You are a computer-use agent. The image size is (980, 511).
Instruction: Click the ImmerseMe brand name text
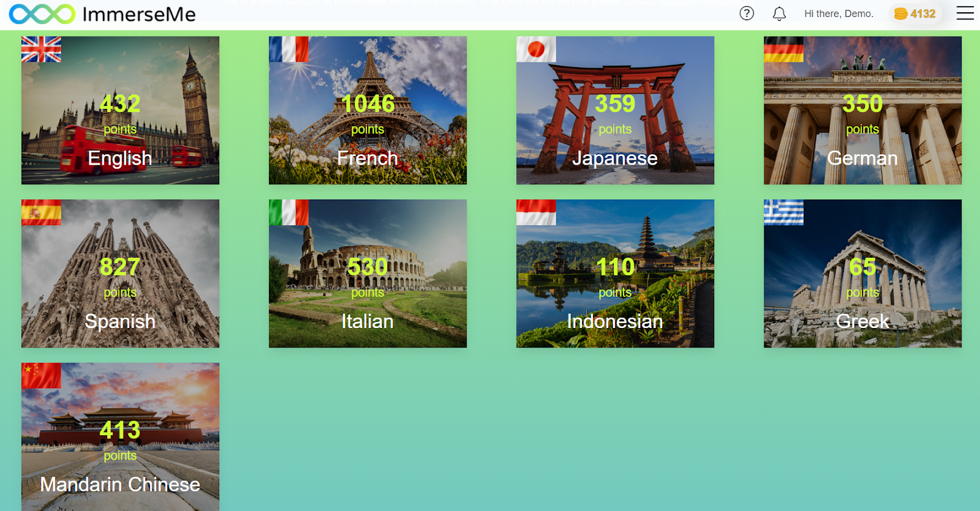[139, 14]
